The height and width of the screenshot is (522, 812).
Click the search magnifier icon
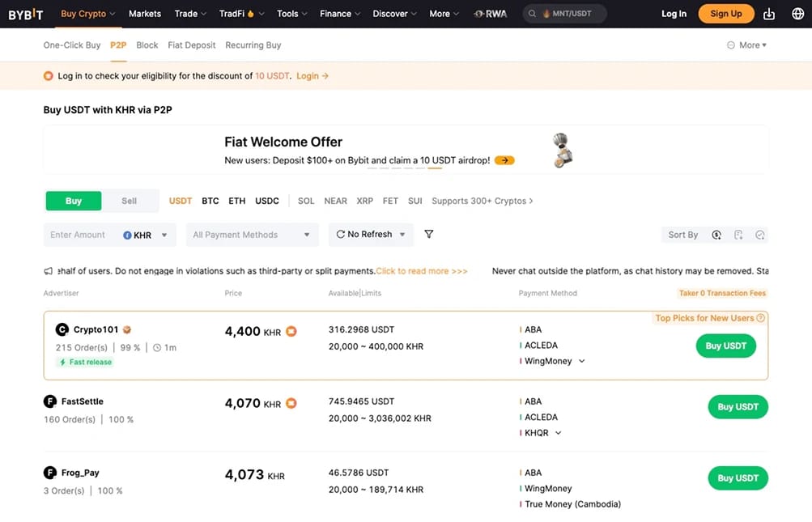(532, 14)
